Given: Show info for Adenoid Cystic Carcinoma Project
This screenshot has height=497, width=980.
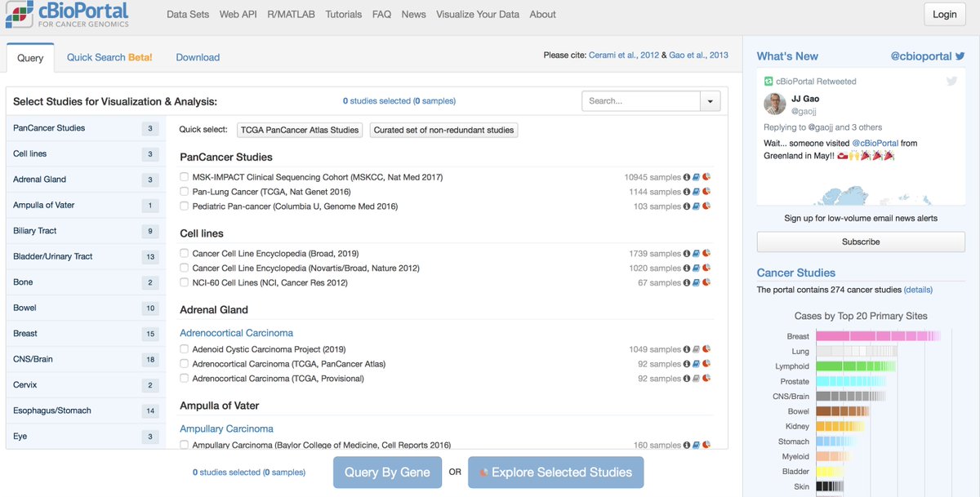Looking at the screenshot, I should [x=687, y=349].
